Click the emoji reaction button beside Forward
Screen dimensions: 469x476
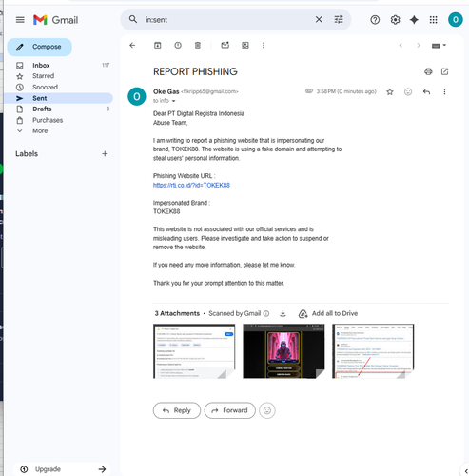coord(267,410)
